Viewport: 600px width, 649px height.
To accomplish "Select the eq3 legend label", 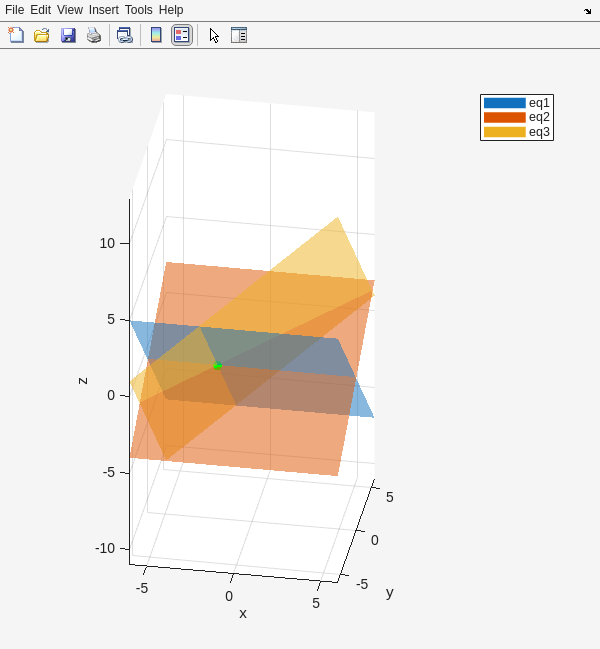I will [539, 132].
